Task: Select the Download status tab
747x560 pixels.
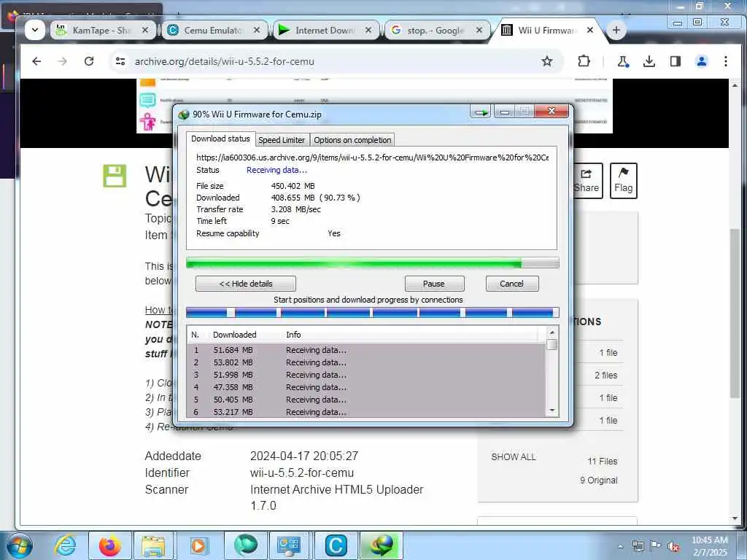Action: pyautogui.click(x=220, y=139)
